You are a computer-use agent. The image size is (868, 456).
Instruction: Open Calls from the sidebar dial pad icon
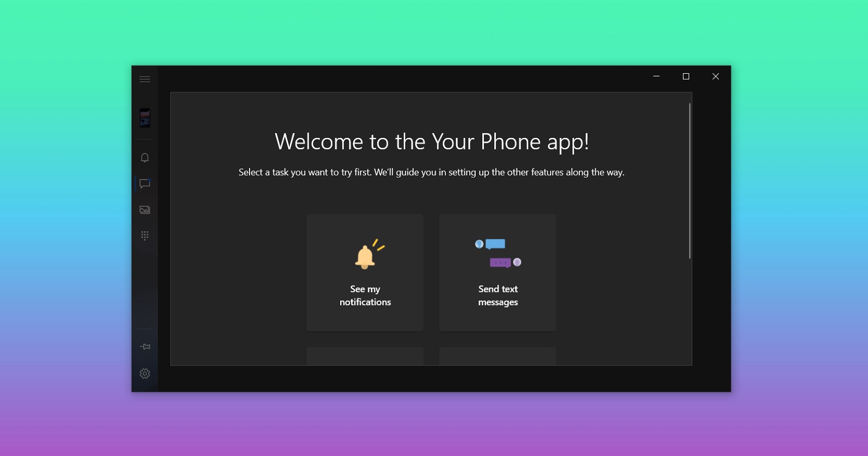click(x=145, y=236)
